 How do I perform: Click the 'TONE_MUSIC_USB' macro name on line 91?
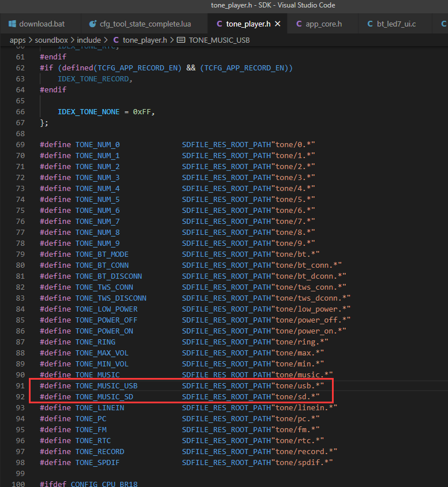107,386
